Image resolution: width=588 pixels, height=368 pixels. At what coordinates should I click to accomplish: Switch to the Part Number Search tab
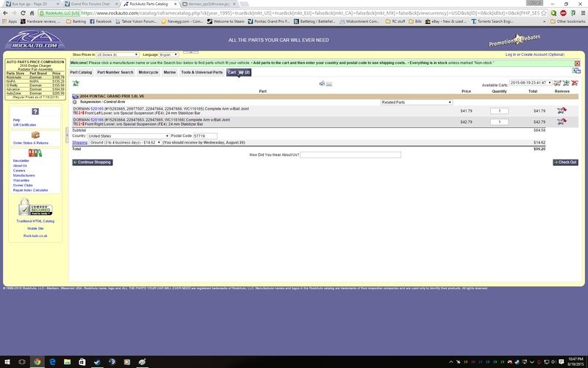click(x=115, y=72)
